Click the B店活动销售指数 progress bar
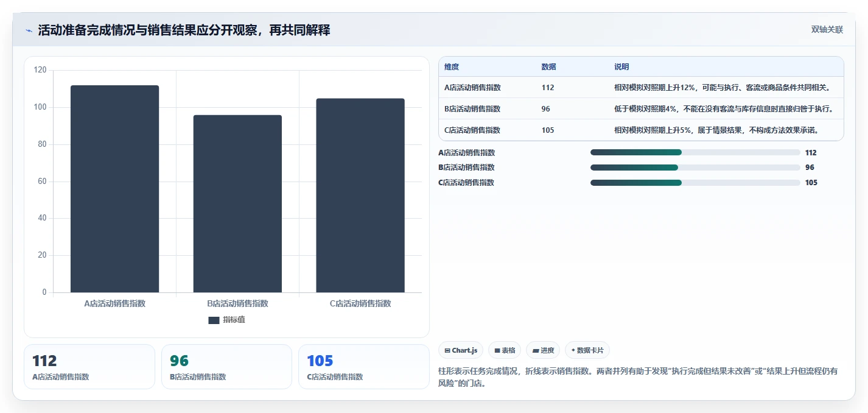This screenshot has height=413, width=868. 695,168
